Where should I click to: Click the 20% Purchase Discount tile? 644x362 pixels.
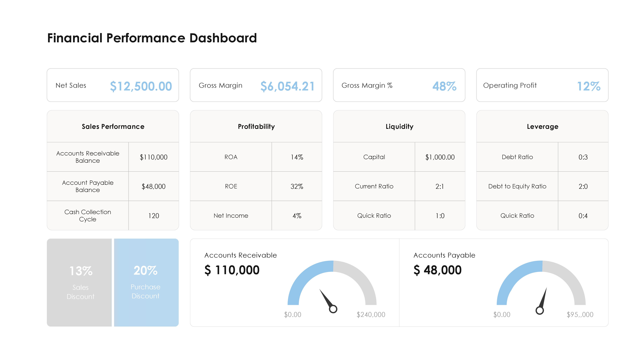coord(146,283)
